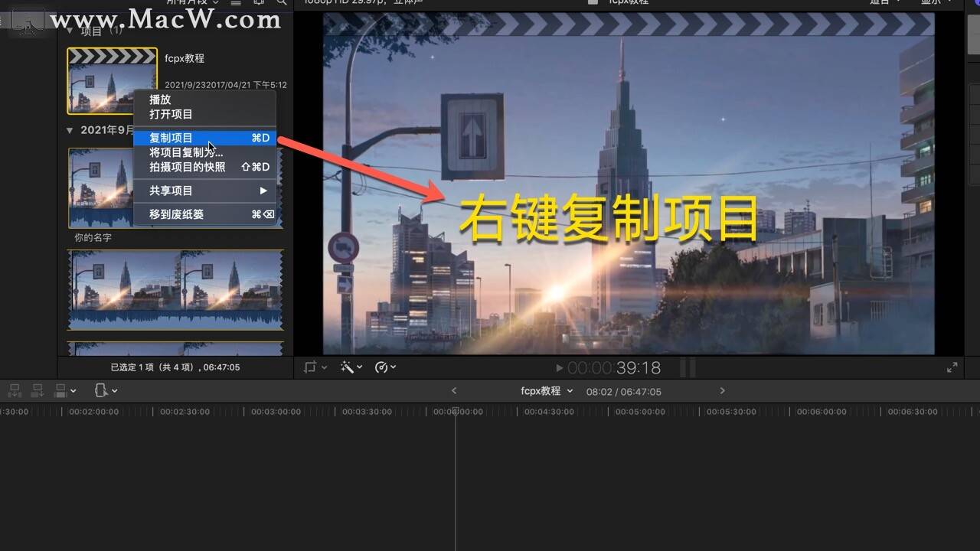Click the 00:02:00:00 mark on the ruler
The image size is (980, 551).
tap(93, 412)
